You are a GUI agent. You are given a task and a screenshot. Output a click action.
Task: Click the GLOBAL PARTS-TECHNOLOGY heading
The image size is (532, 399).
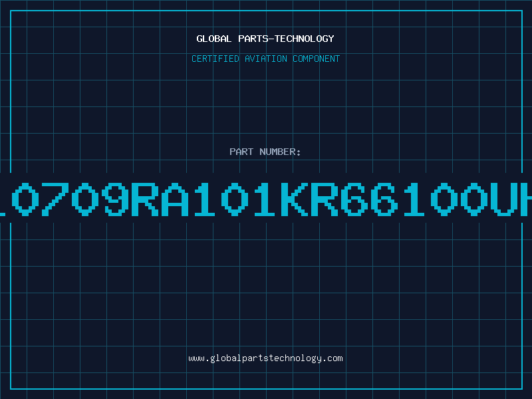265,39
